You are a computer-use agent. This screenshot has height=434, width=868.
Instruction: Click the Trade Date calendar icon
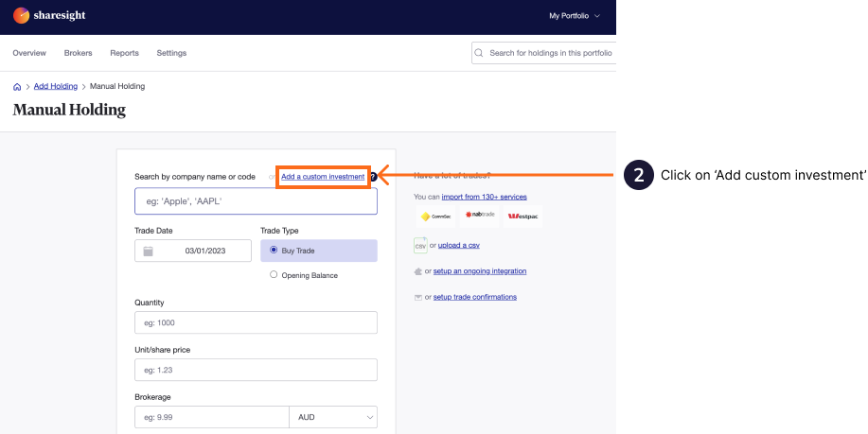point(148,251)
